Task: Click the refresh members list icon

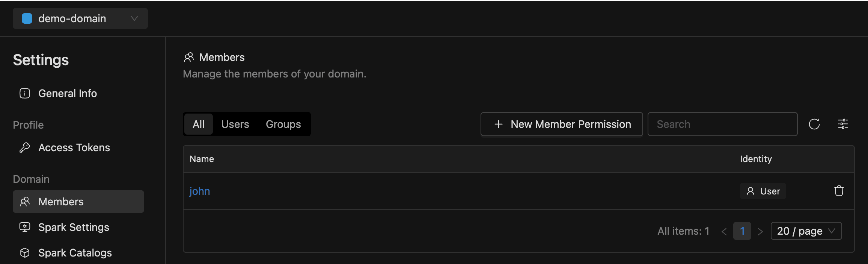Action: (x=814, y=124)
